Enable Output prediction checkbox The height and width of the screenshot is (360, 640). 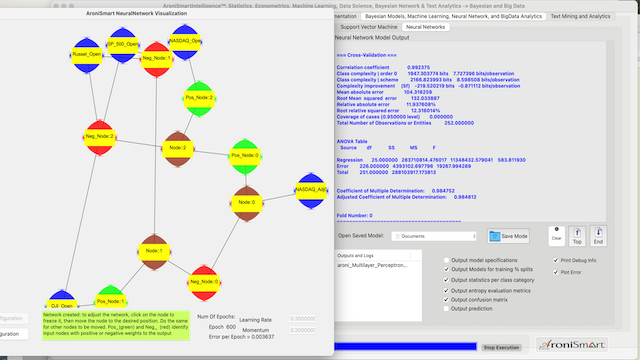click(x=447, y=309)
